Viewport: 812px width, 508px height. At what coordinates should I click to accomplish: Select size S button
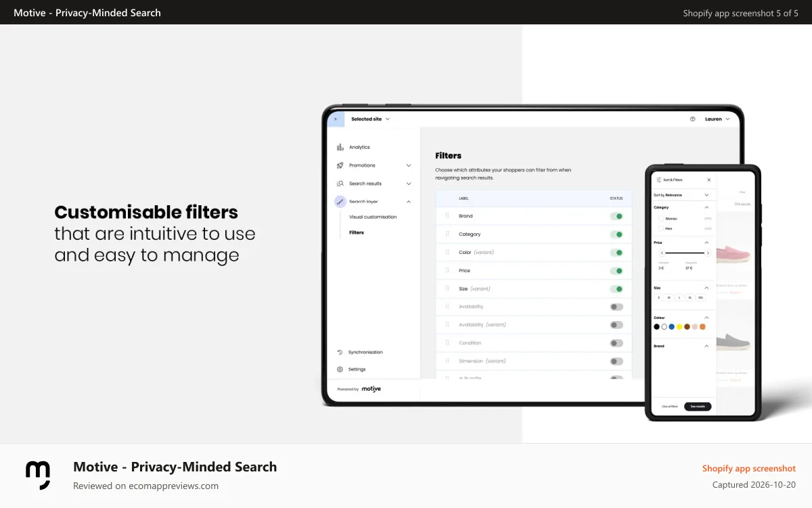tap(659, 297)
